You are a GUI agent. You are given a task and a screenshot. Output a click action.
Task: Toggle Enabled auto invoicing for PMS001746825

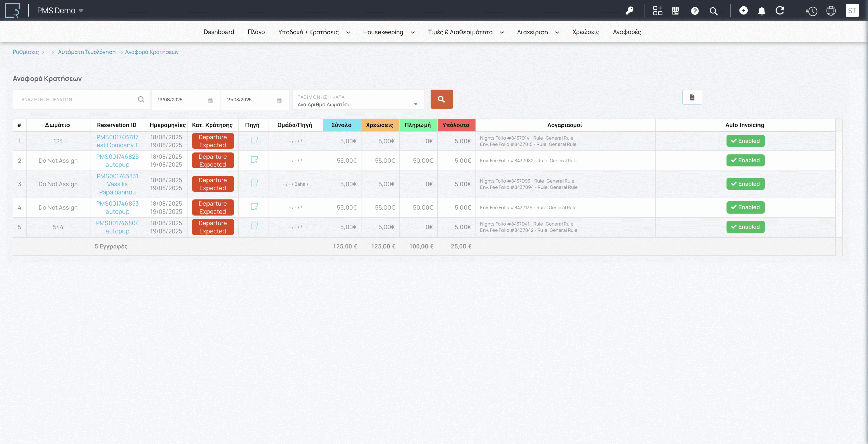coord(745,160)
